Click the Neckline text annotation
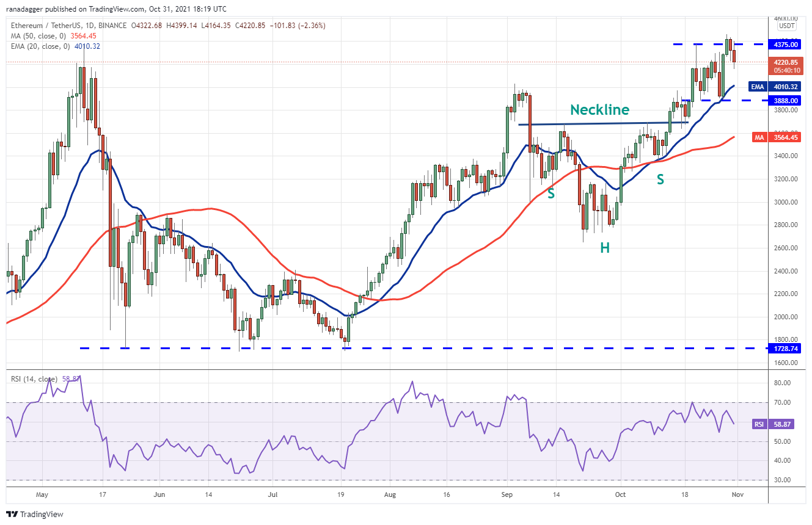 (x=599, y=110)
